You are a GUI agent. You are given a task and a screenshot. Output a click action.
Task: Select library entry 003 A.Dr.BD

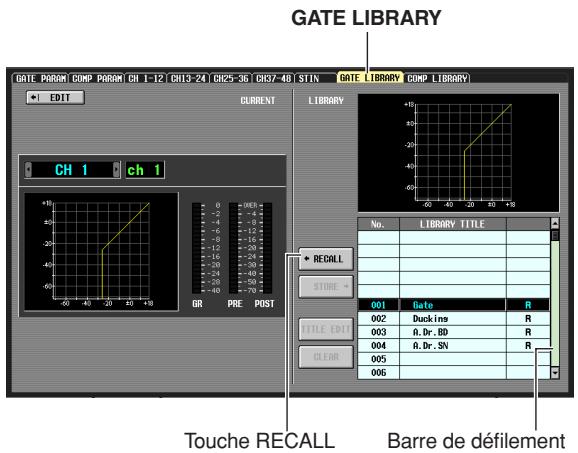[x=453, y=332]
